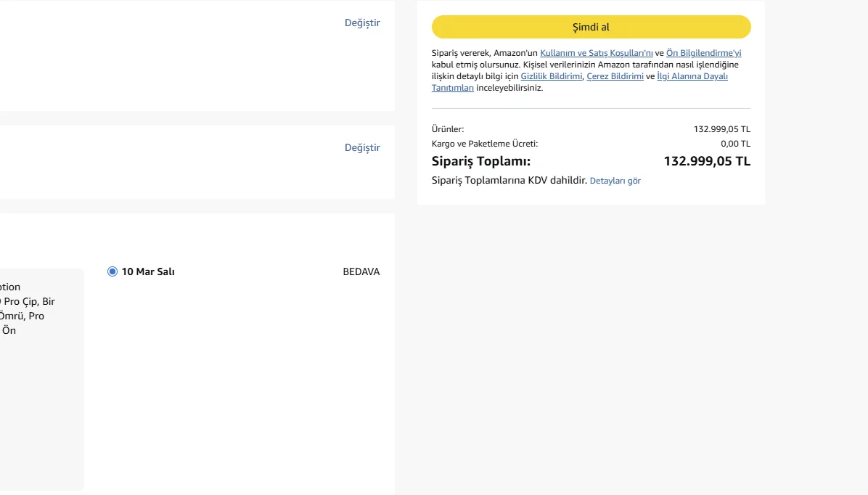Click the topmost "Değiştir" link
This screenshot has height=495, width=868.
coord(362,22)
